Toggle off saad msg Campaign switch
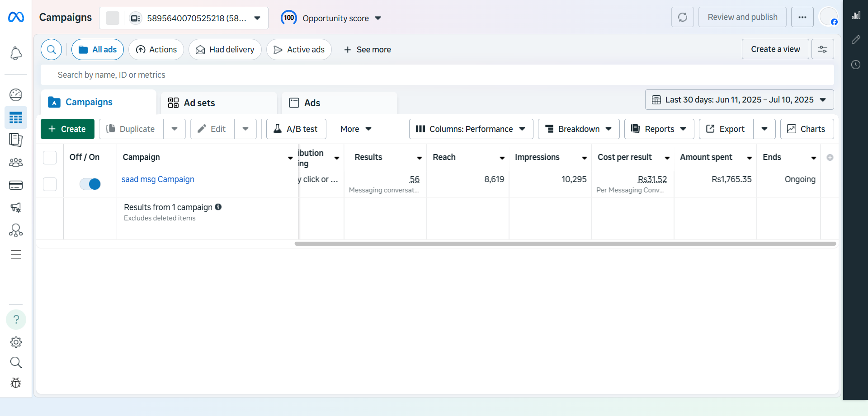The image size is (868, 416). pos(90,184)
